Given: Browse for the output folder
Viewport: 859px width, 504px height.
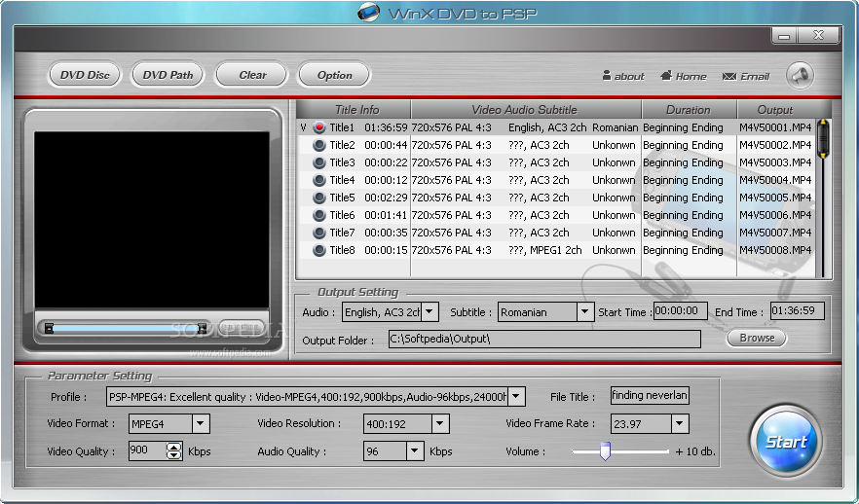Looking at the screenshot, I should tap(757, 338).
